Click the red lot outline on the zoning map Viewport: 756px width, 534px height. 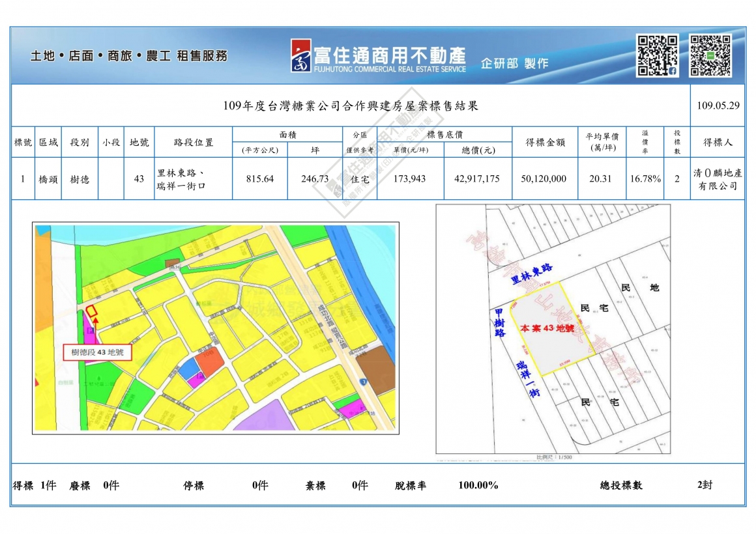pyautogui.click(x=91, y=311)
